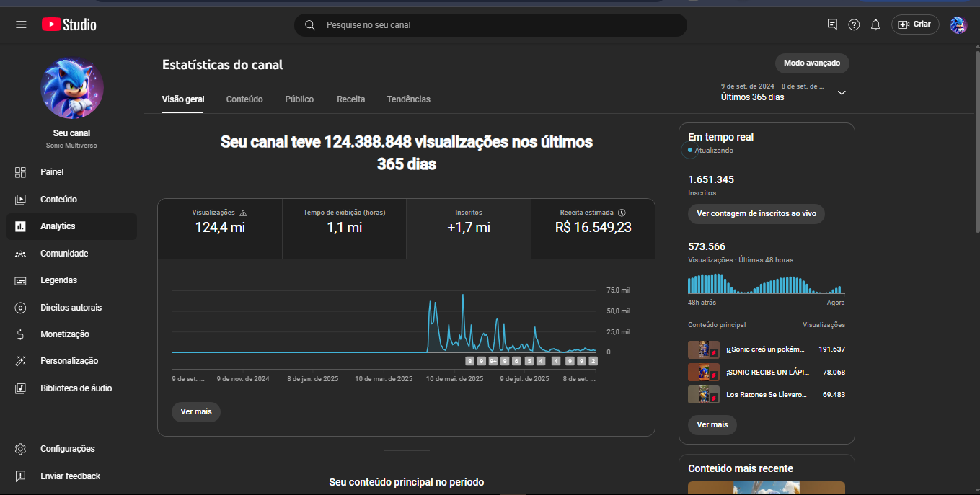Open Monetização in the sidebar
980x495 pixels.
(65, 334)
